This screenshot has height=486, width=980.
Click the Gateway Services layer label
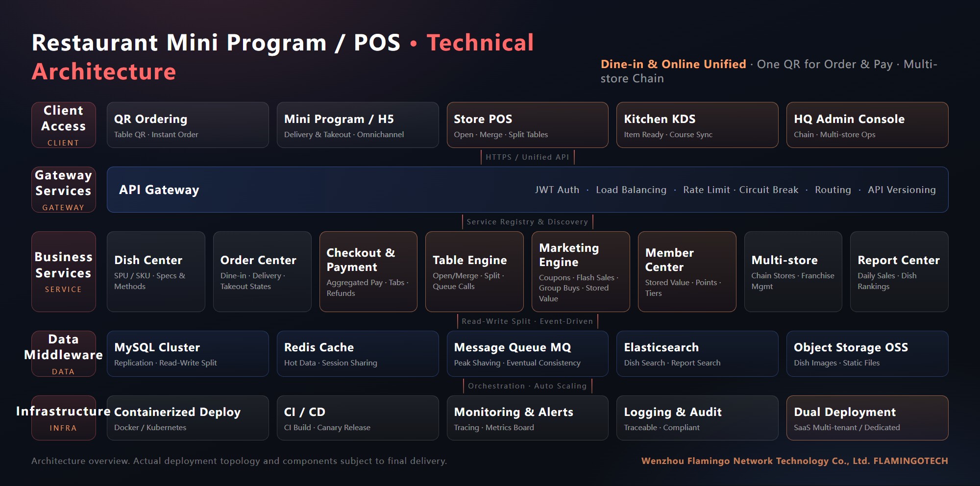coord(64,190)
